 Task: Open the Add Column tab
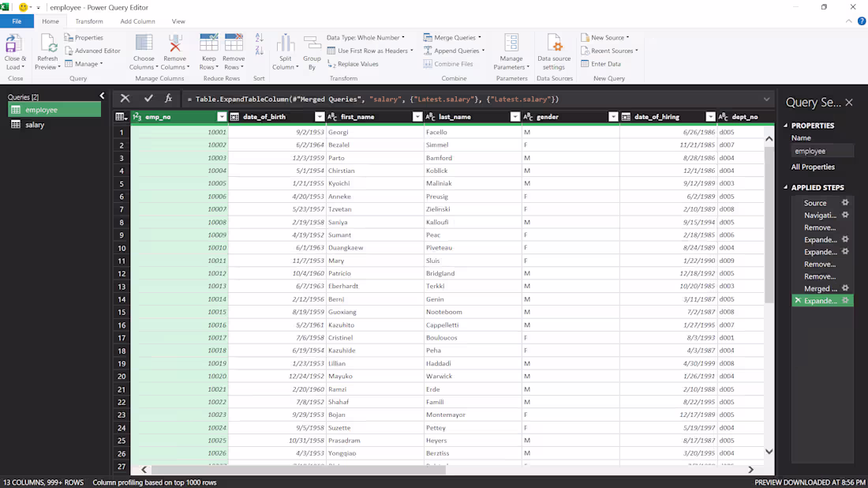tap(137, 21)
